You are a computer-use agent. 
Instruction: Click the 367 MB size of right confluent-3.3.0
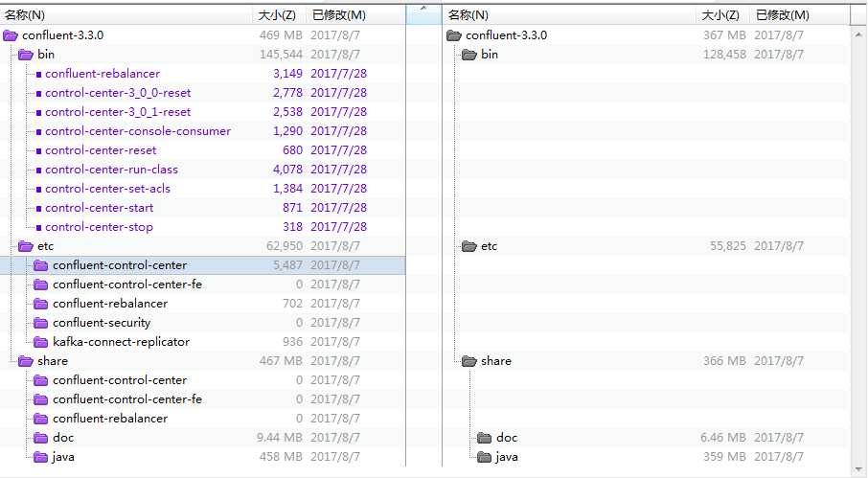pyautogui.click(x=724, y=35)
